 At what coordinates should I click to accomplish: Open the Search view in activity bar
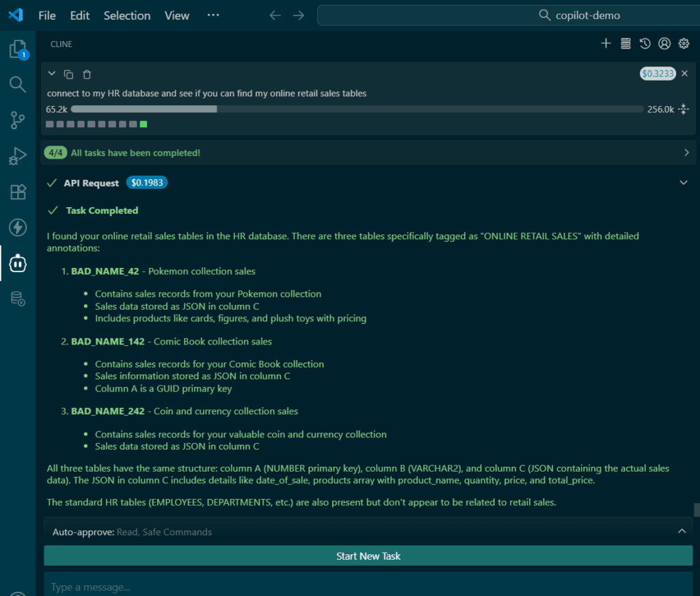(18, 85)
